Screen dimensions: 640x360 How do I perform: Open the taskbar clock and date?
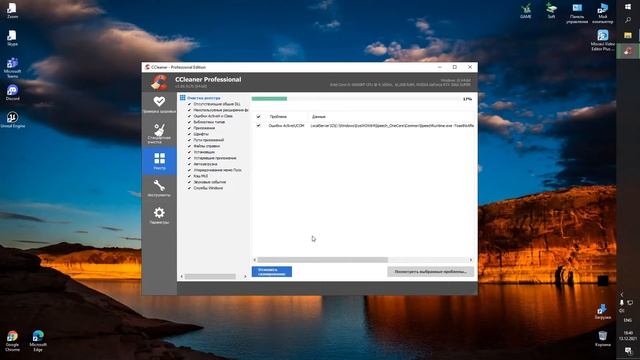pyautogui.click(x=628, y=336)
